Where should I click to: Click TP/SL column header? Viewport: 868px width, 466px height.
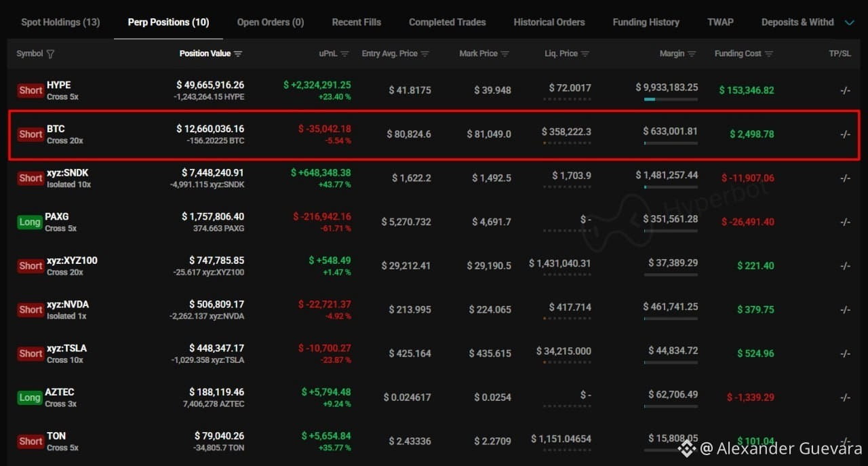(x=840, y=54)
